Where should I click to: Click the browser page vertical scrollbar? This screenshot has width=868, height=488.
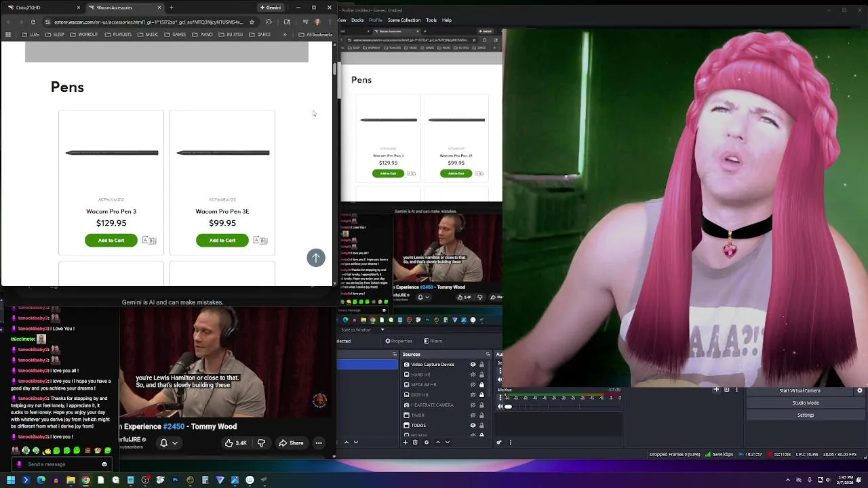coord(334,68)
